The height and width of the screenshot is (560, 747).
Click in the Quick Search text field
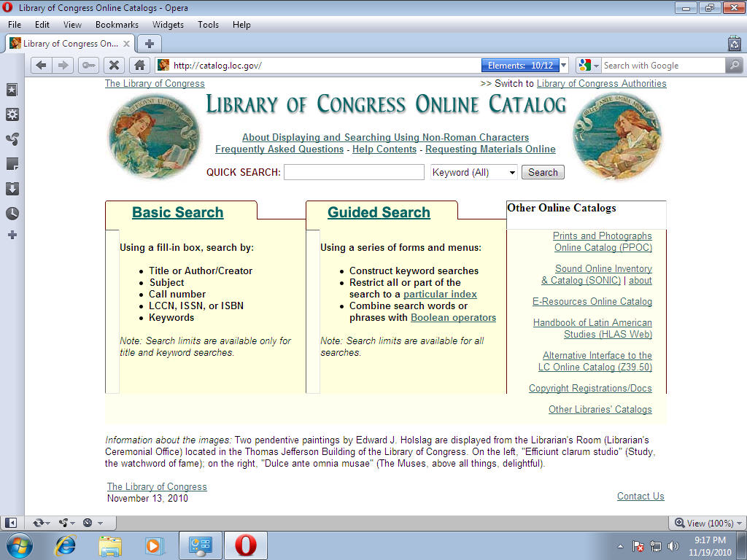354,172
